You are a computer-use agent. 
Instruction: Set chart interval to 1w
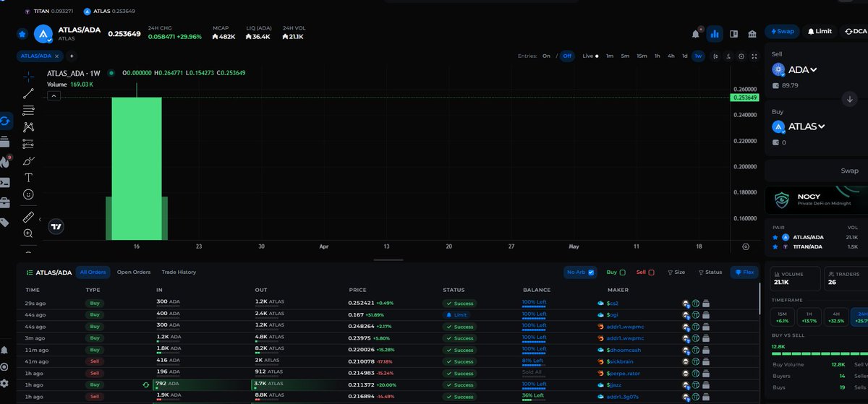click(698, 56)
